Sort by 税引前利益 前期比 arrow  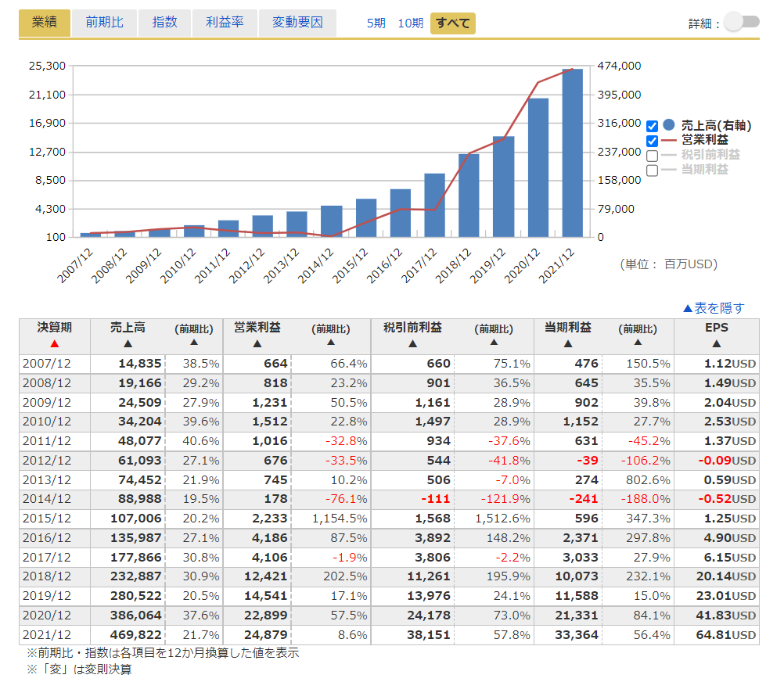[x=494, y=343]
